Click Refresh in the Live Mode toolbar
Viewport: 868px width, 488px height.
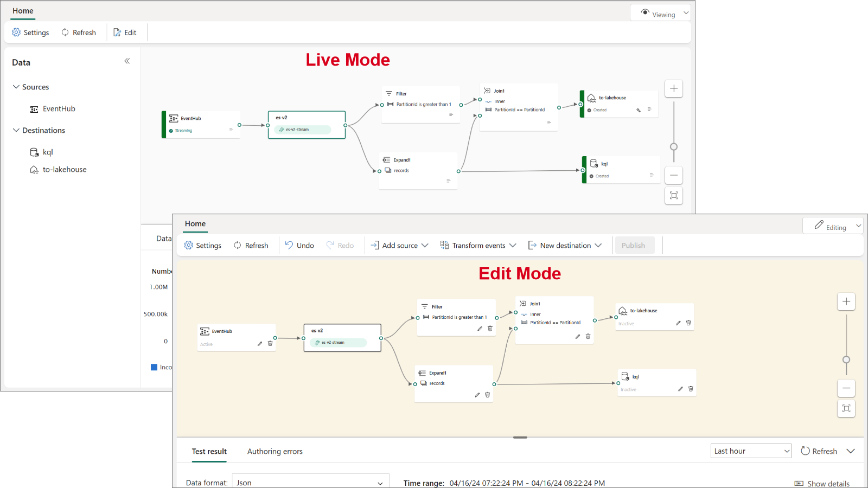pyautogui.click(x=79, y=33)
